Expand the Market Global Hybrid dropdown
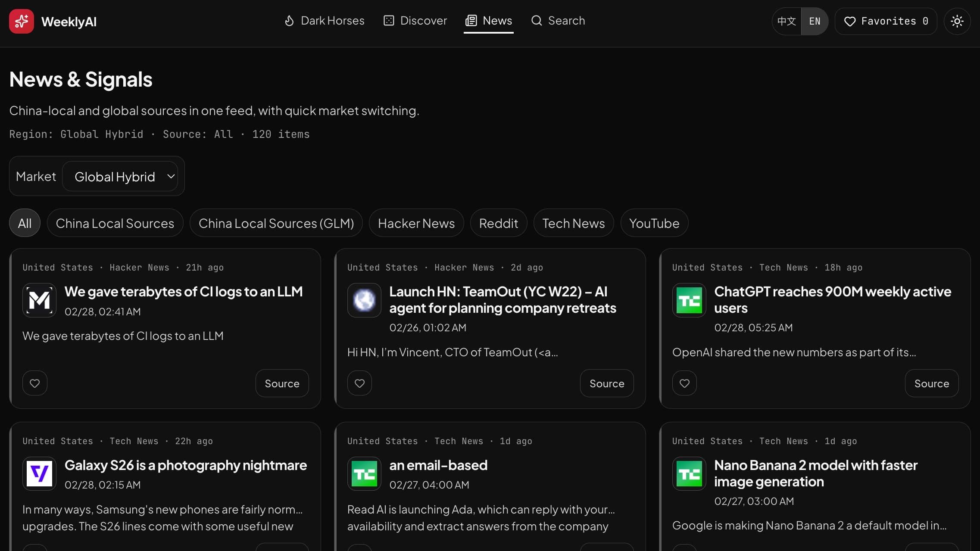The height and width of the screenshot is (551, 980). (115, 177)
